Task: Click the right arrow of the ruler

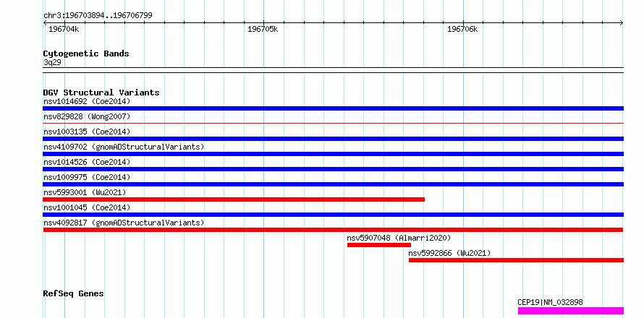Action: (622, 23)
